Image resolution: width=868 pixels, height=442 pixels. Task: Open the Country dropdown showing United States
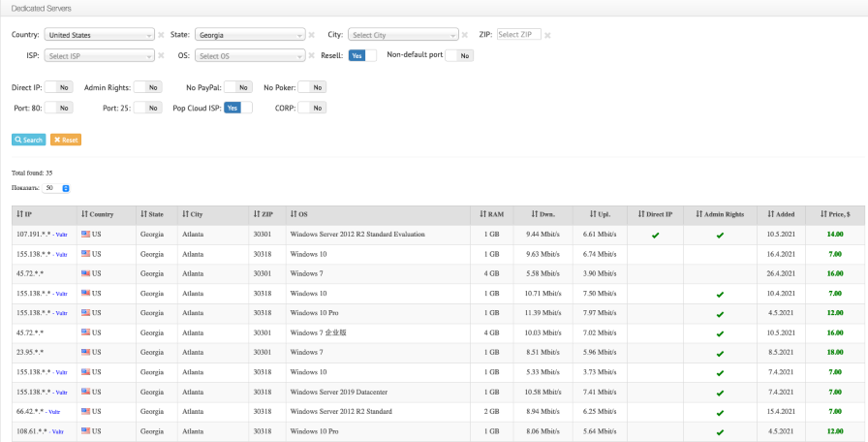(100, 35)
